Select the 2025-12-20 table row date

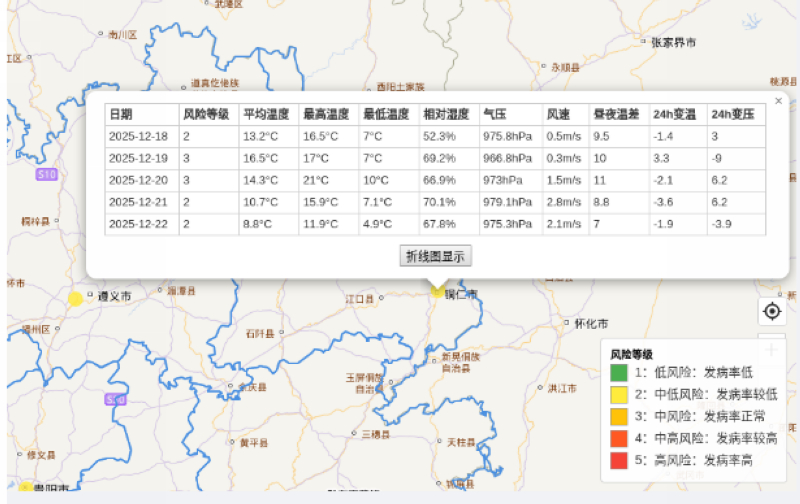(x=138, y=180)
